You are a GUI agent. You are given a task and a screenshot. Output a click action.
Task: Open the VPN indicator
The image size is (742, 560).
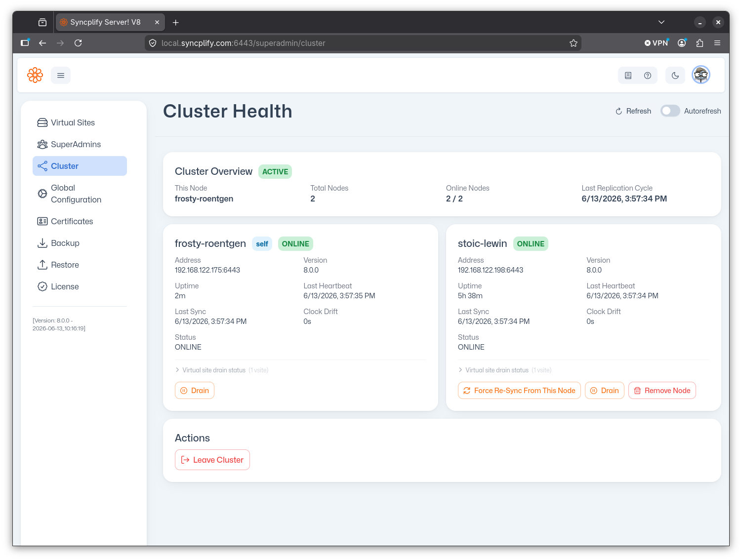656,43
